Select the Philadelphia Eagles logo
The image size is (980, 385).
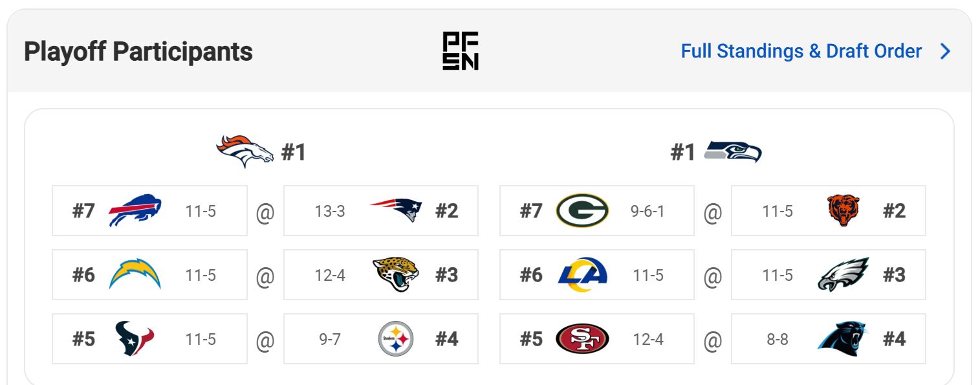(843, 274)
